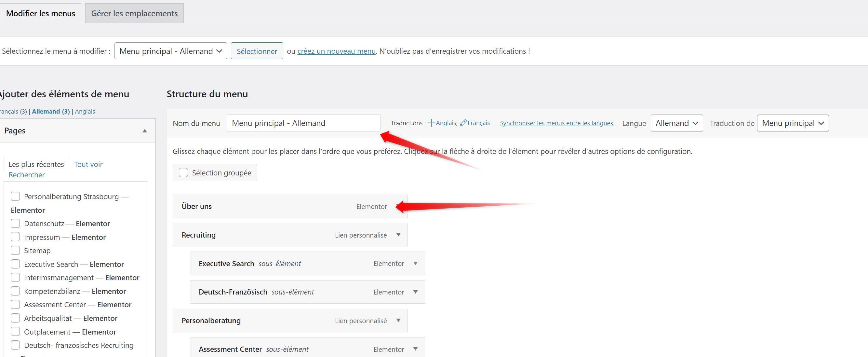Collapse the Pages panel arrow

pos(144,131)
